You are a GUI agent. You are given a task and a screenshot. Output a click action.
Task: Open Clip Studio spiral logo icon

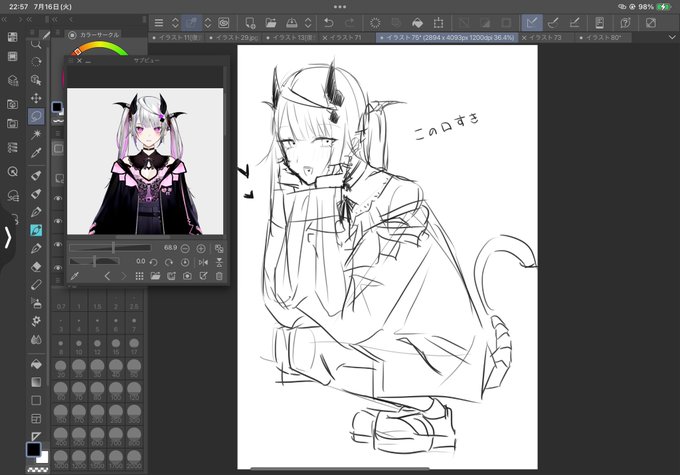(224, 23)
